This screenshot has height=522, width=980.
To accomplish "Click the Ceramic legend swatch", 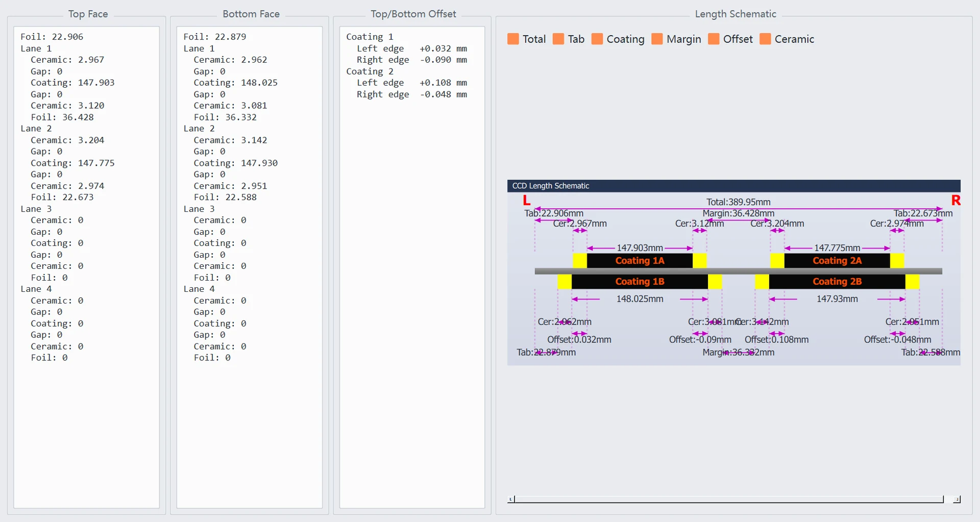I will click(765, 39).
